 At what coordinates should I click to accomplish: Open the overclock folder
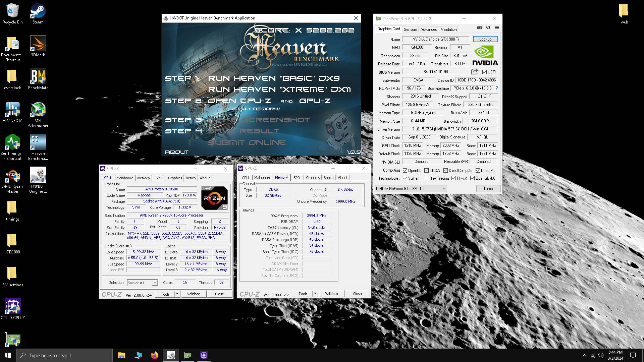13,80
